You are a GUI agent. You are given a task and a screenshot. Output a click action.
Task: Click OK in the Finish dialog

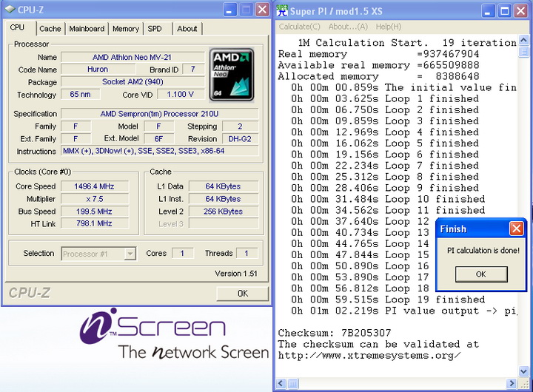(481, 274)
